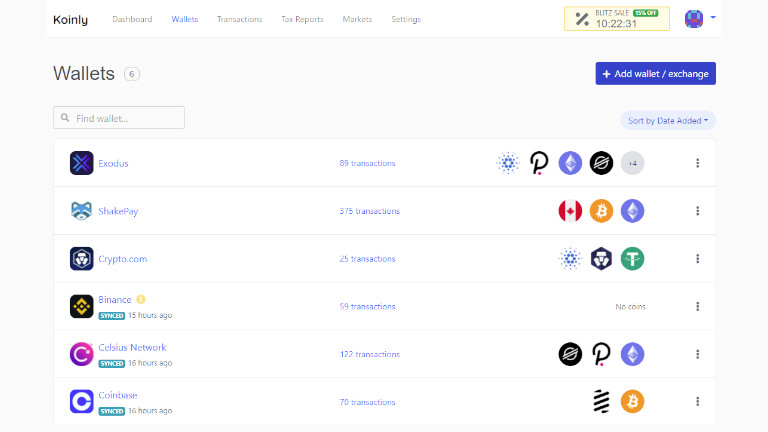Click Add wallet / exchange button
This screenshot has width=768, height=432.
tap(655, 73)
